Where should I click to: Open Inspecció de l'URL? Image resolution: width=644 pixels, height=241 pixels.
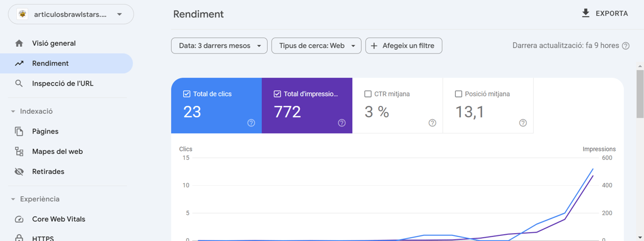[63, 83]
